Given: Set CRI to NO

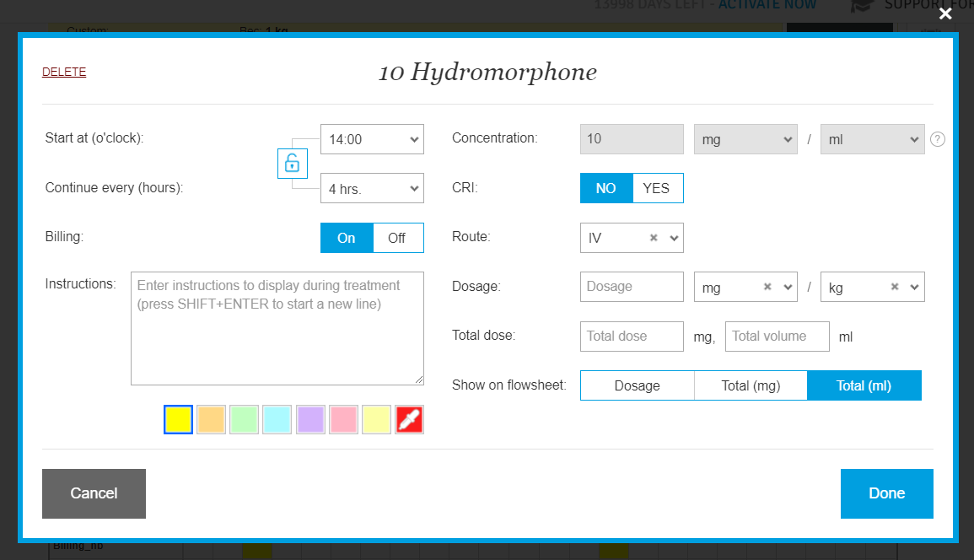Looking at the screenshot, I should 605,188.
